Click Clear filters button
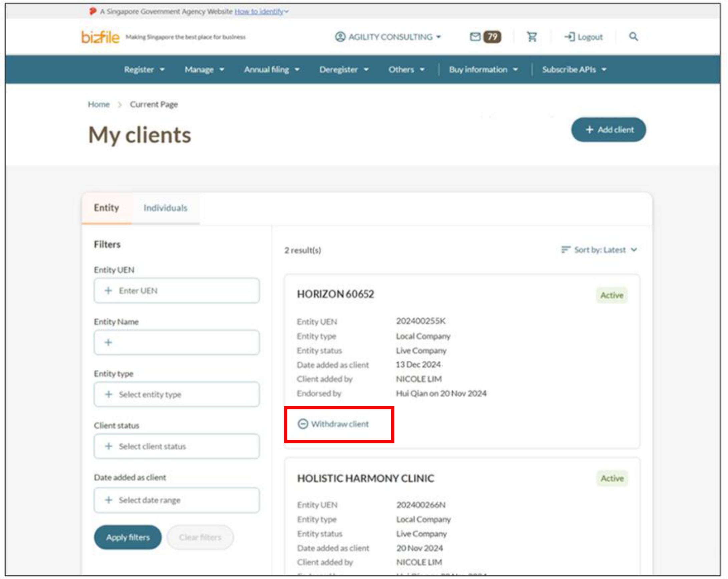The height and width of the screenshot is (579, 728). (200, 537)
